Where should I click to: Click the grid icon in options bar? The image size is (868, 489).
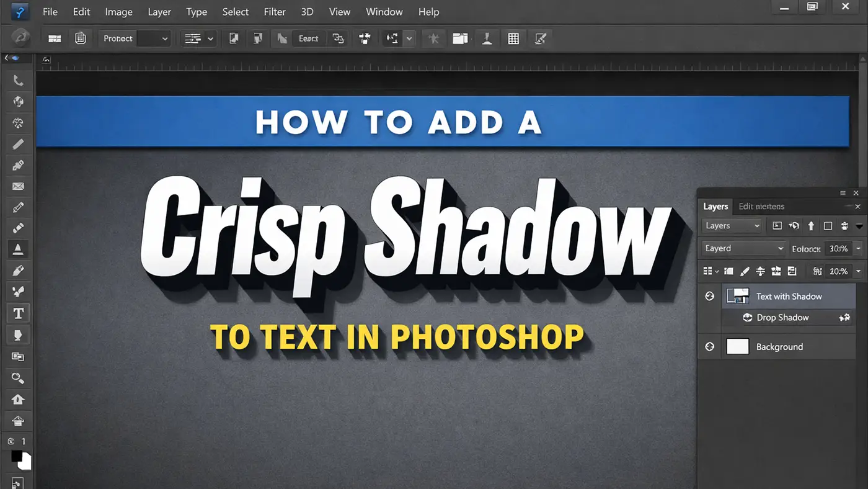click(513, 38)
